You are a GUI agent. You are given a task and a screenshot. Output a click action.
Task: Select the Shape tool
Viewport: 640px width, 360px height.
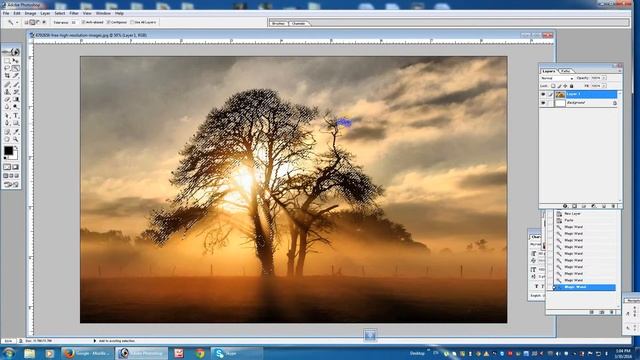[x=16, y=123]
